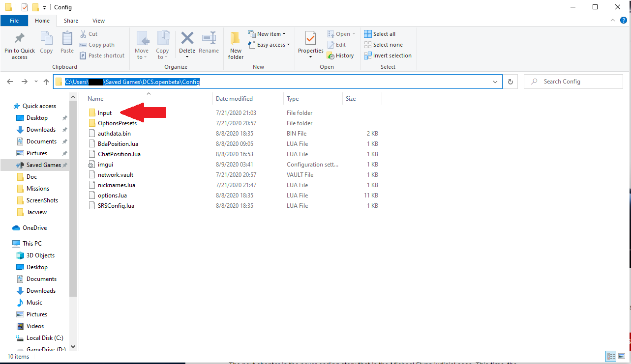The image size is (631, 364).
Task: Click the Rename ribbon icon
Action: pyautogui.click(x=209, y=43)
